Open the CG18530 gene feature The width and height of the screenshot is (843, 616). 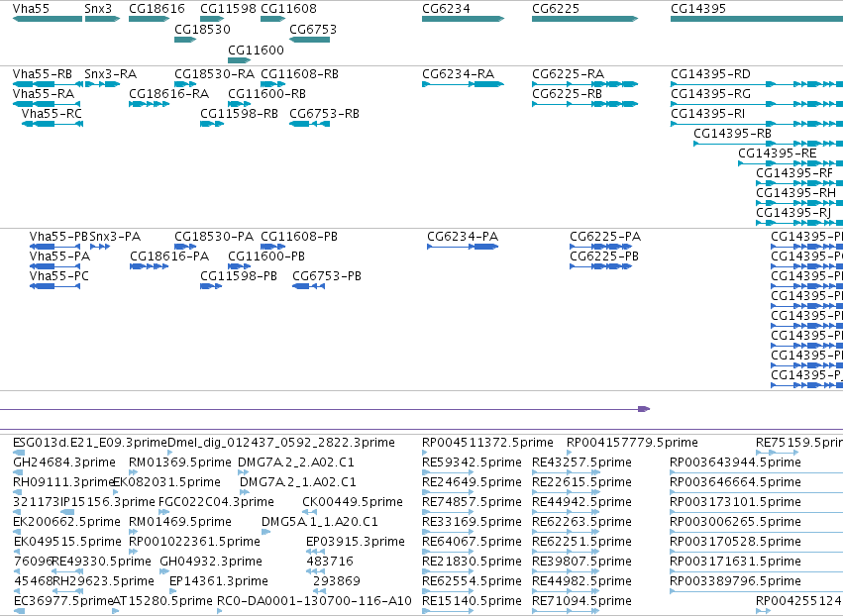click(185, 40)
